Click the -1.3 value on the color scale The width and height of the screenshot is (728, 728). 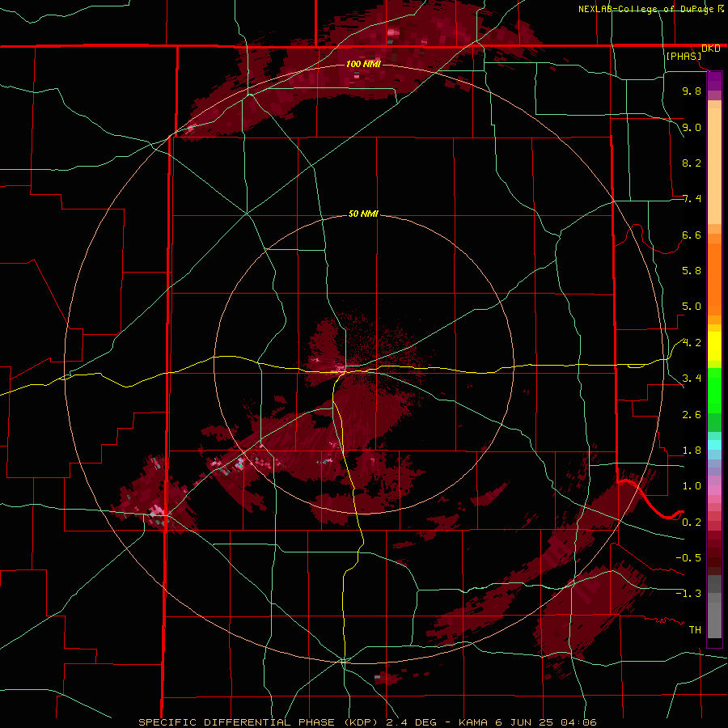point(688,595)
